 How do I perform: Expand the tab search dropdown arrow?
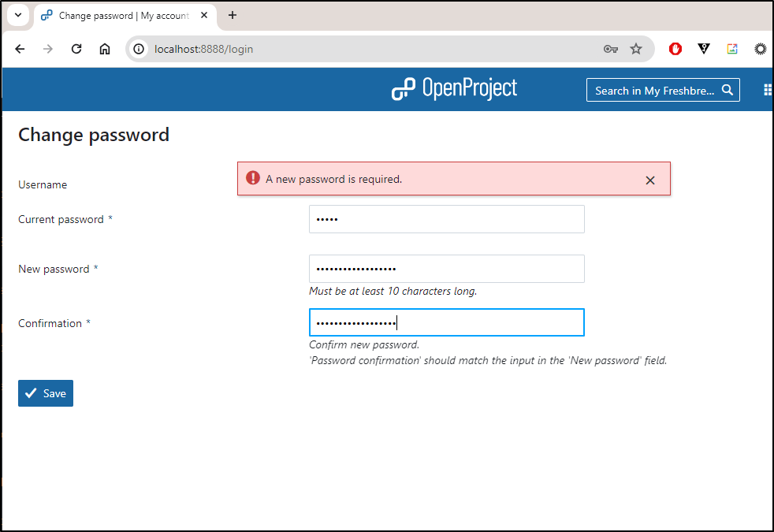point(18,15)
